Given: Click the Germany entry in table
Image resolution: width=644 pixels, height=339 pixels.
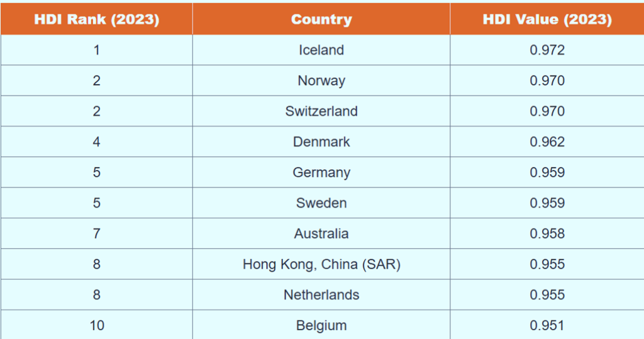Looking at the screenshot, I should [x=321, y=172].
